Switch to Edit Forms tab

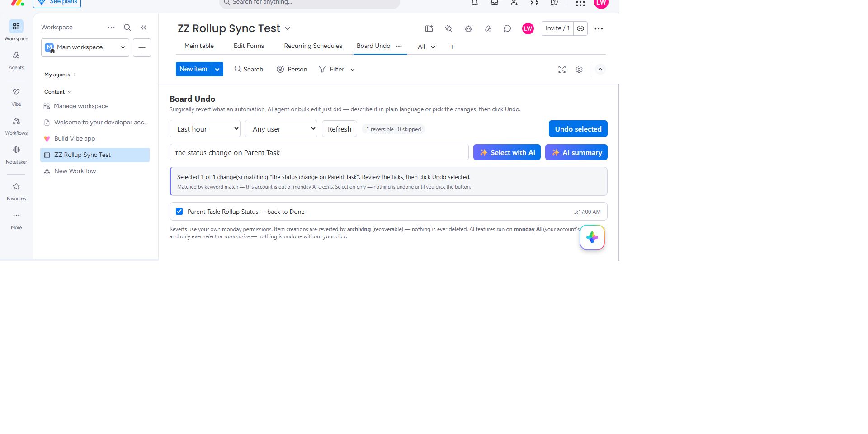[249, 46]
